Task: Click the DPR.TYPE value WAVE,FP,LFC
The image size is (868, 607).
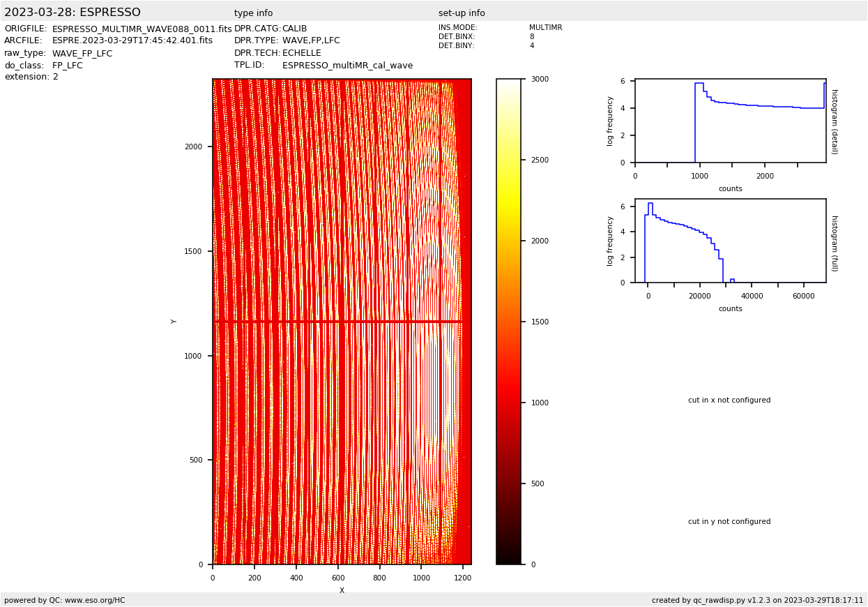Action: coord(311,41)
